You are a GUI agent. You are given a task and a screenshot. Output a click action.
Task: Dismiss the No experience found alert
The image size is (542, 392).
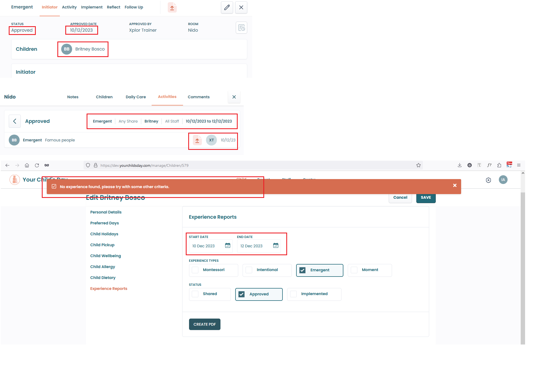[x=455, y=186]
